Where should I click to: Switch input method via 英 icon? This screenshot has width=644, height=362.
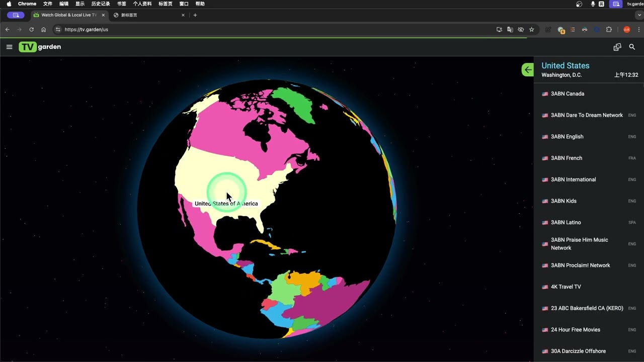click(602, 4)
